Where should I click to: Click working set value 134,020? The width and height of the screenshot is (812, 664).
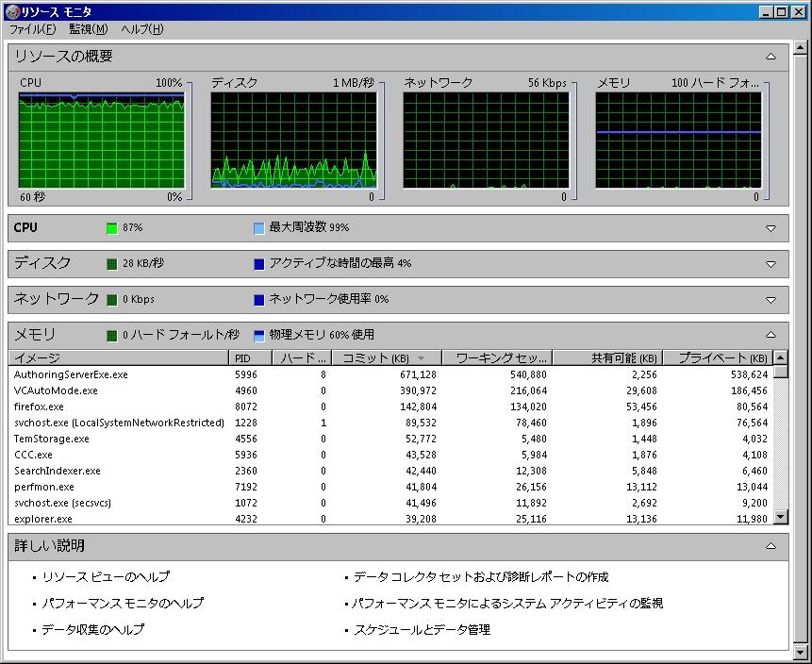tap(528, 407)
